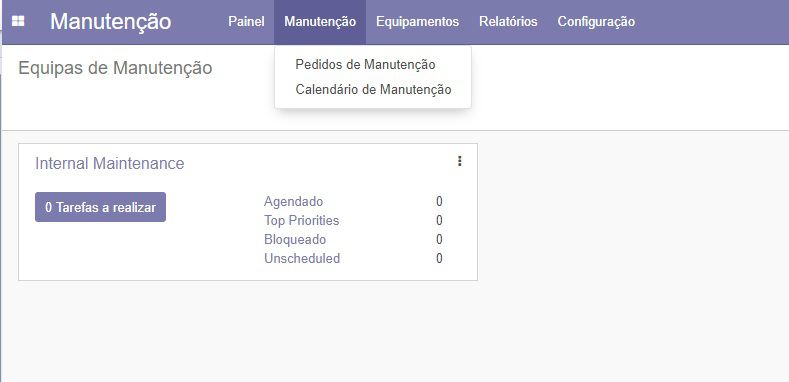789x382 pixels.
Task: Open the Configuração menu
Action: [596, 22]
